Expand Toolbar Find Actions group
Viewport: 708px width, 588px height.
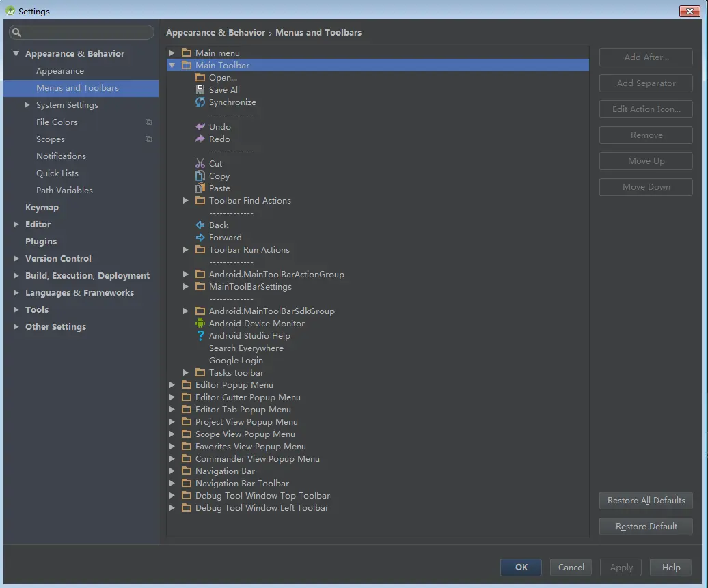click(186, 200)
